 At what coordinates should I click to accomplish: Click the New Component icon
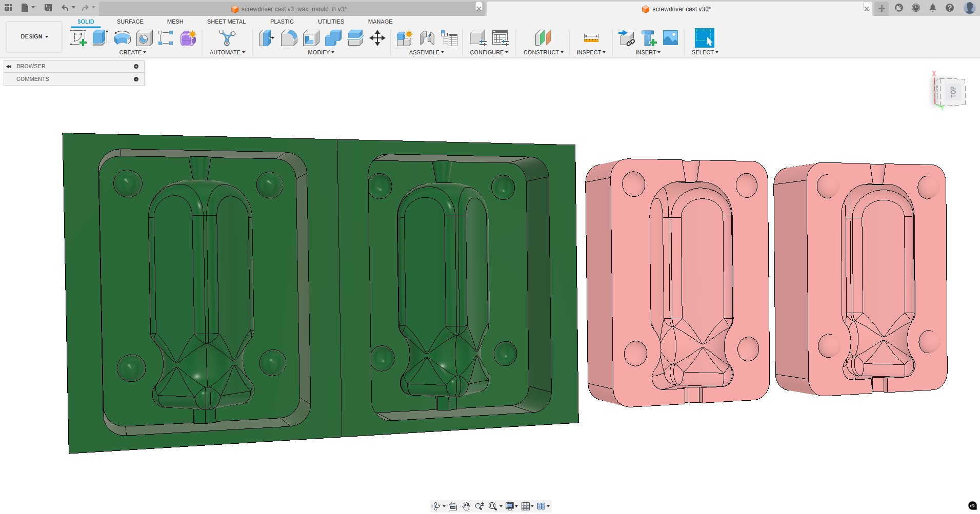click(x=404, y=38)
